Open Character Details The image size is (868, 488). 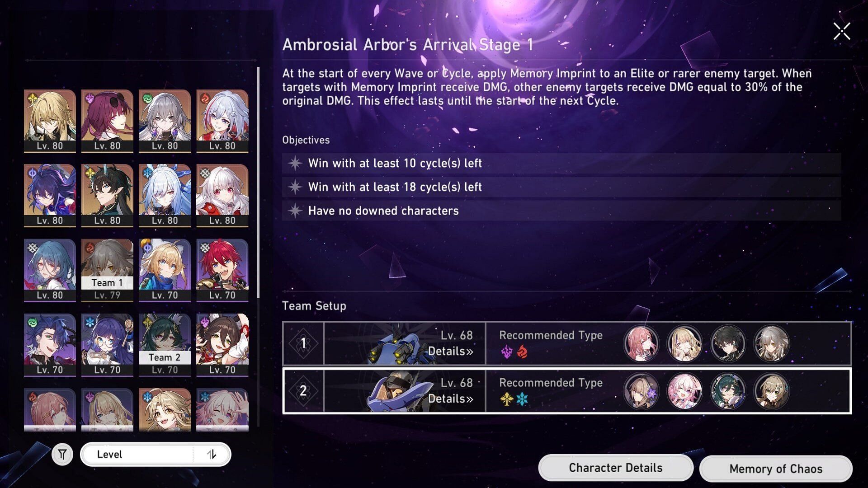point(616,468)
